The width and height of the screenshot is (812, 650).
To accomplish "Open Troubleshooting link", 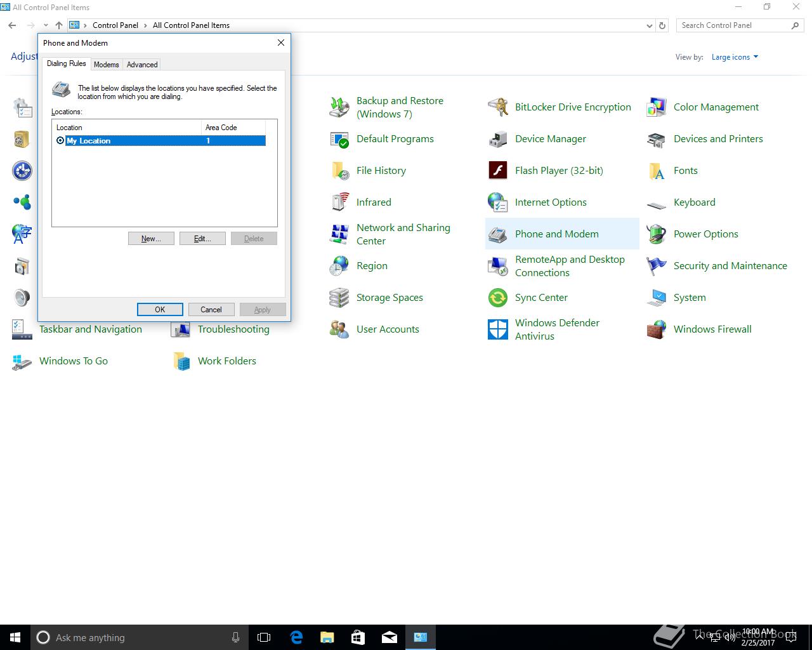I will tap(233, 329).
